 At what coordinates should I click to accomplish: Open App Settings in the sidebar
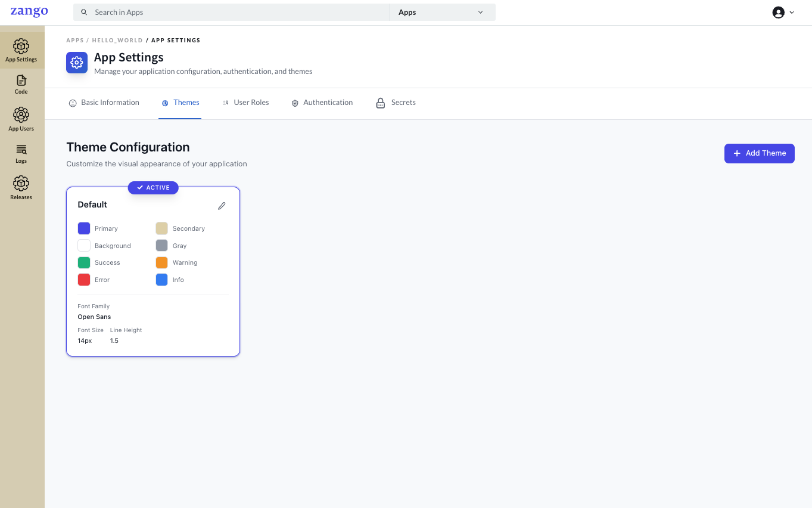click(21, 51)
